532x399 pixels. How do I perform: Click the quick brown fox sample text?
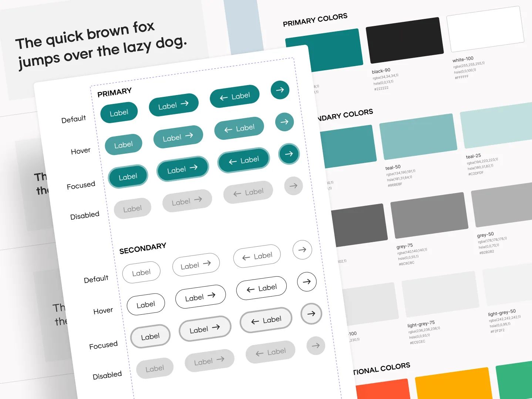coord(101,45)
